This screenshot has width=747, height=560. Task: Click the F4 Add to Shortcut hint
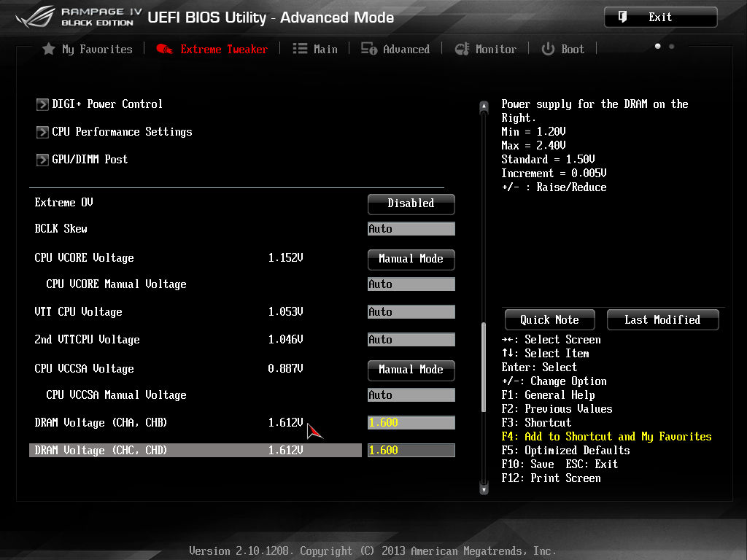606,437
